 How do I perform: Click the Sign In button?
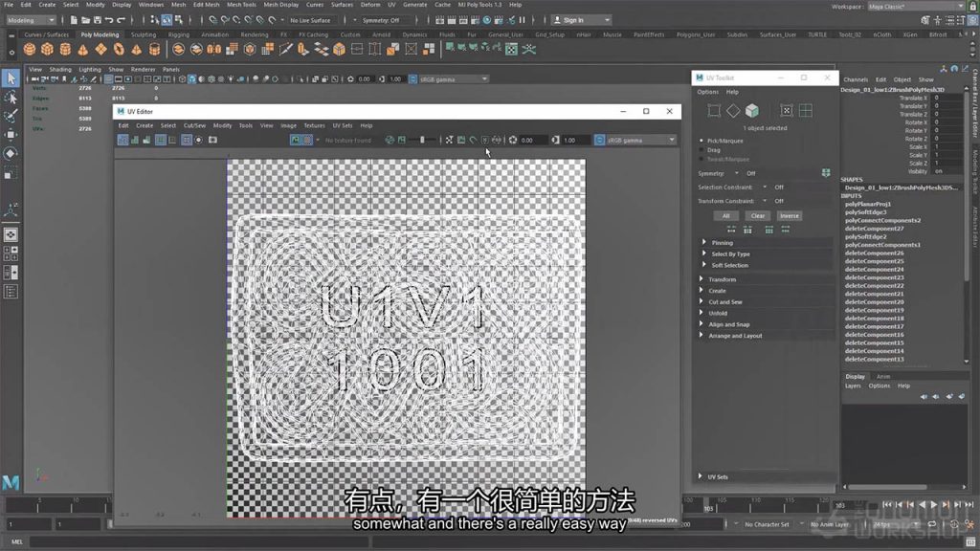tap(581, 20)
